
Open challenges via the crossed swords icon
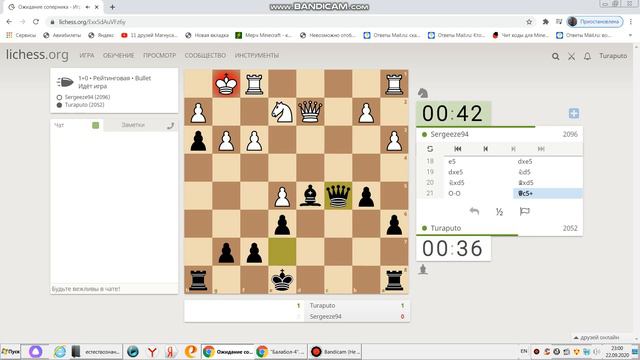(x=571, y=56)
